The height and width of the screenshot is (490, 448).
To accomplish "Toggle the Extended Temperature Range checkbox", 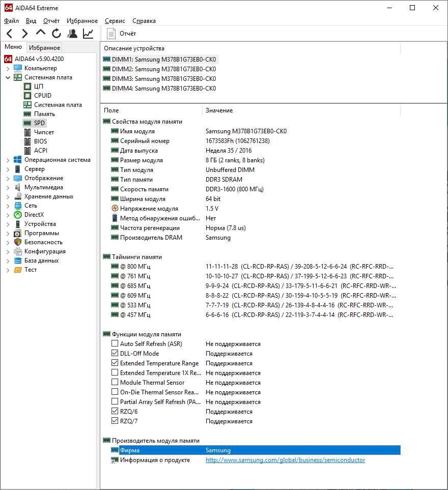I will click(115, 363).
